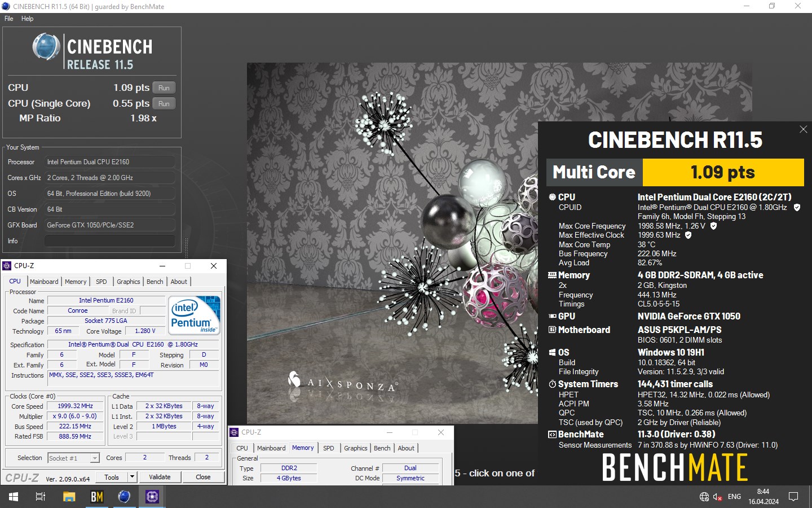Switch to Mainboard tab in front CPU-Z window

pyautogui.click(x=44, y=282)
